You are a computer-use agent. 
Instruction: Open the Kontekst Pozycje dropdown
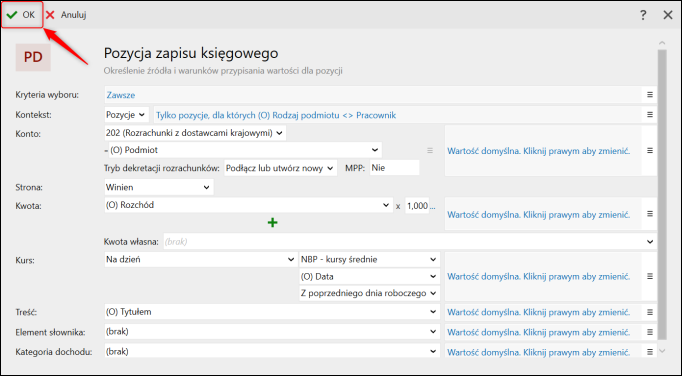(x=126, y=115)
